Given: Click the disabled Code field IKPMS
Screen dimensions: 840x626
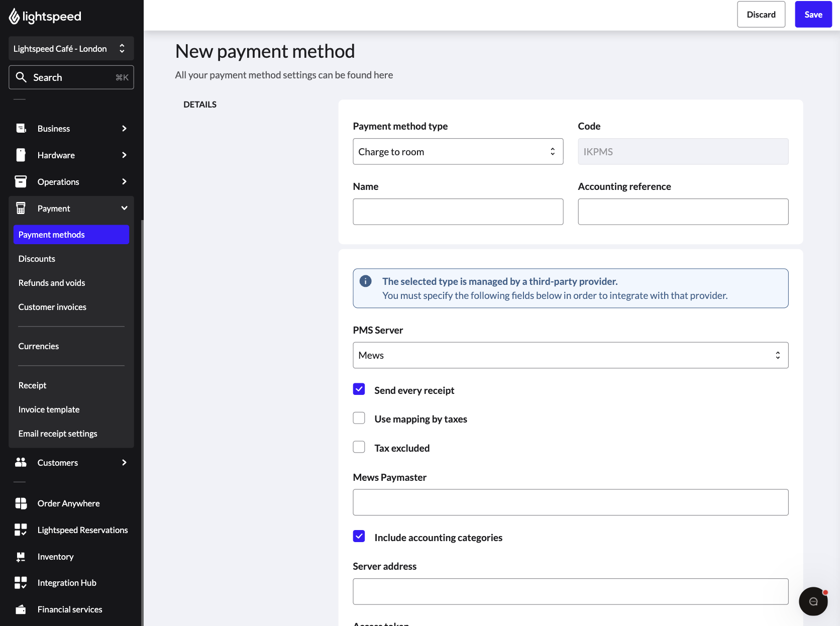Looking at the screenshot, I should 683,151.
